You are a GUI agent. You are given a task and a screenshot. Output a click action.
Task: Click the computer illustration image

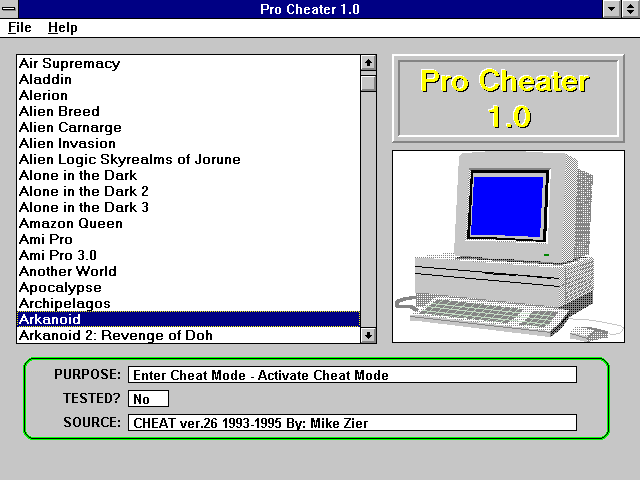[x=508, y=246]
